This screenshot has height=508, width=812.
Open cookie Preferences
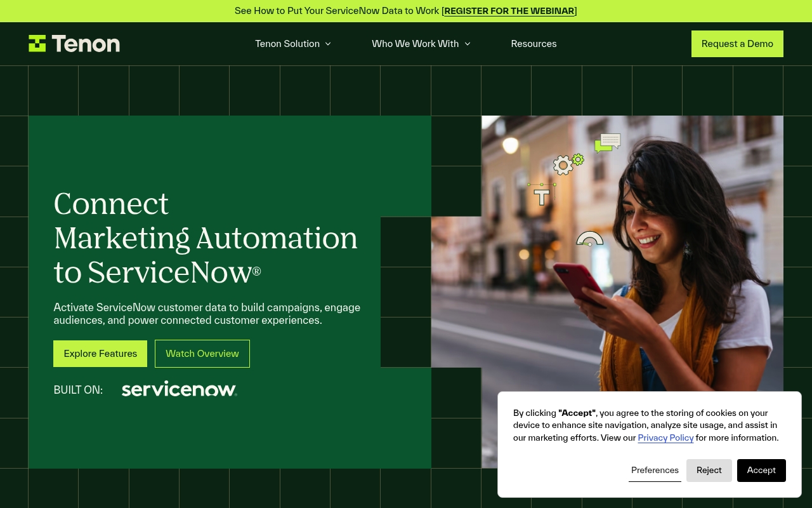pos(655,470)
